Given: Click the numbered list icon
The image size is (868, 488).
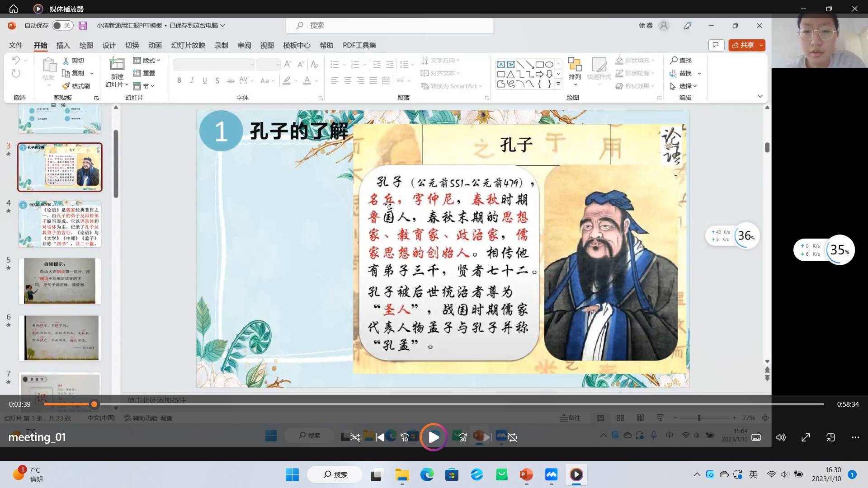Looking at the screenshot, I should (355, 65).
